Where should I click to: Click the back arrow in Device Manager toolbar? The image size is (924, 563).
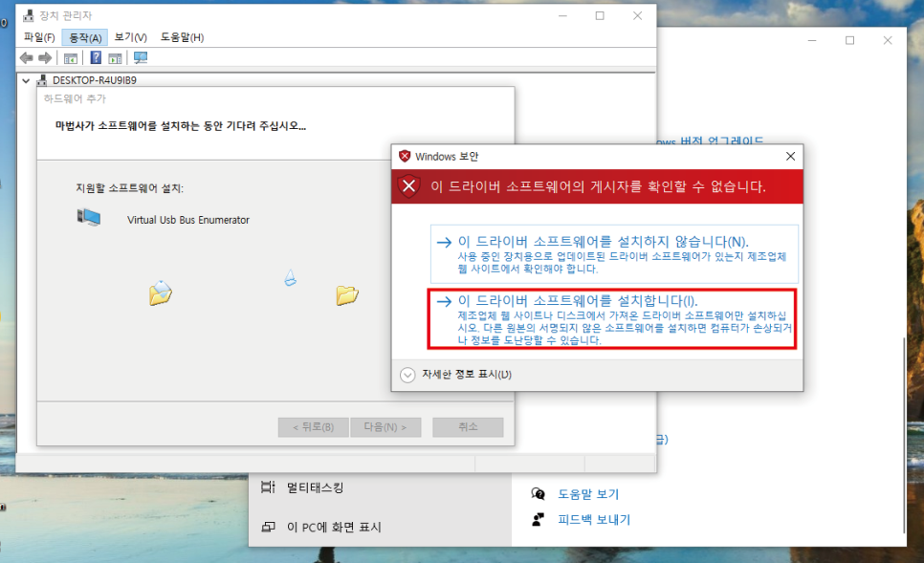tap(26, 57)
